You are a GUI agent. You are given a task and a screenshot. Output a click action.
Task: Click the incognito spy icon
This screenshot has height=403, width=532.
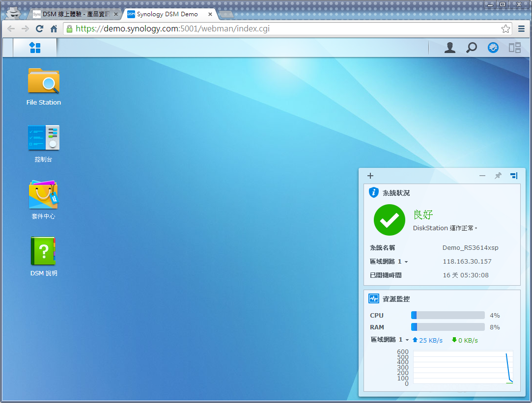pos(14,14)
